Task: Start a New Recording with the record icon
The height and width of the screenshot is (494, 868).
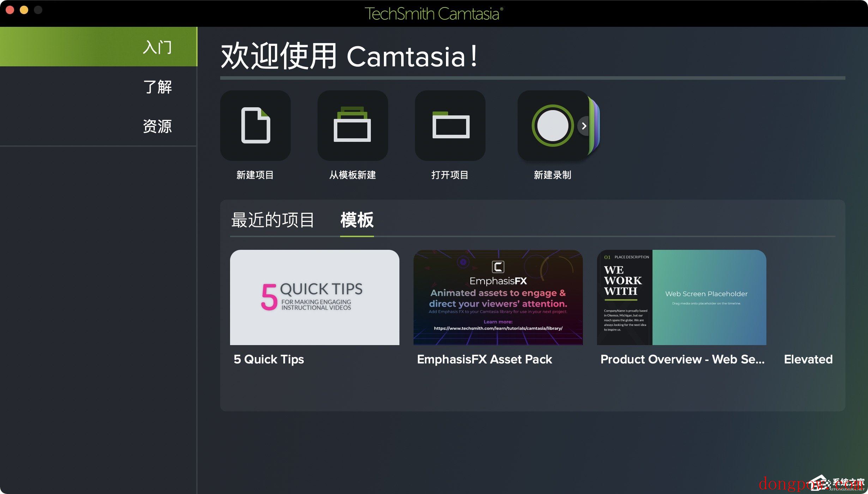Action: click(x=553, y=126)
